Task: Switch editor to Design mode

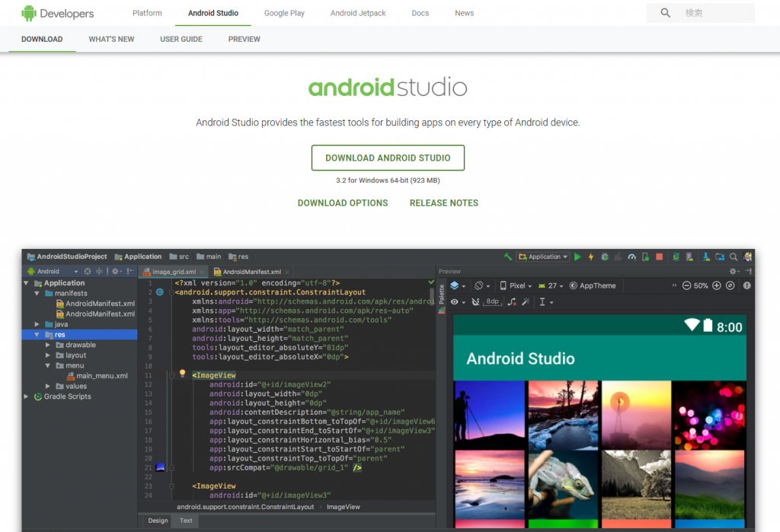Action: (158, 521)
